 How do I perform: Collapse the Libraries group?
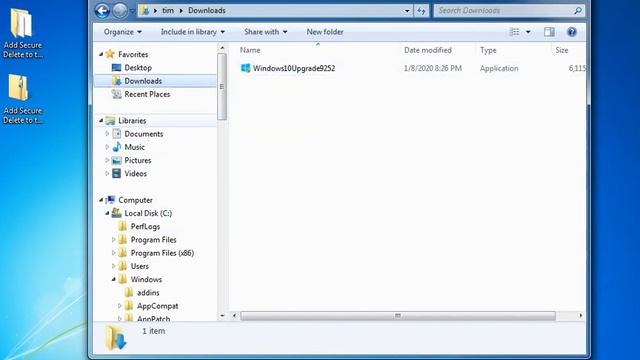(x=101, y=120)
